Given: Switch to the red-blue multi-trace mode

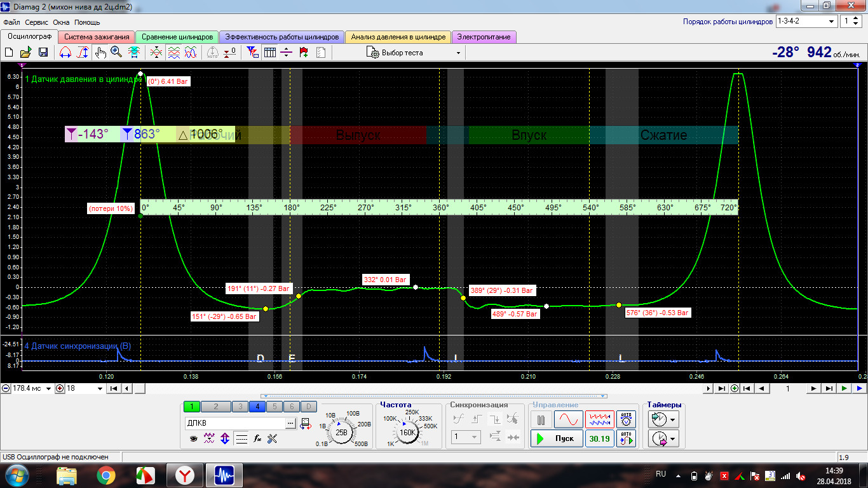Looking at the screenshot, I should (x=600, y=419).
